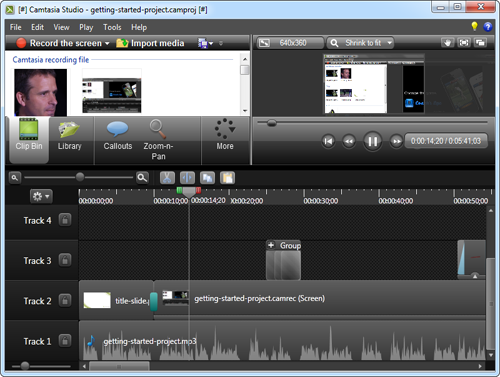Image resolution: width=500 pixels, height=377 pixels.
Task: Pause playback in the preview
Action: coord(372,141)
